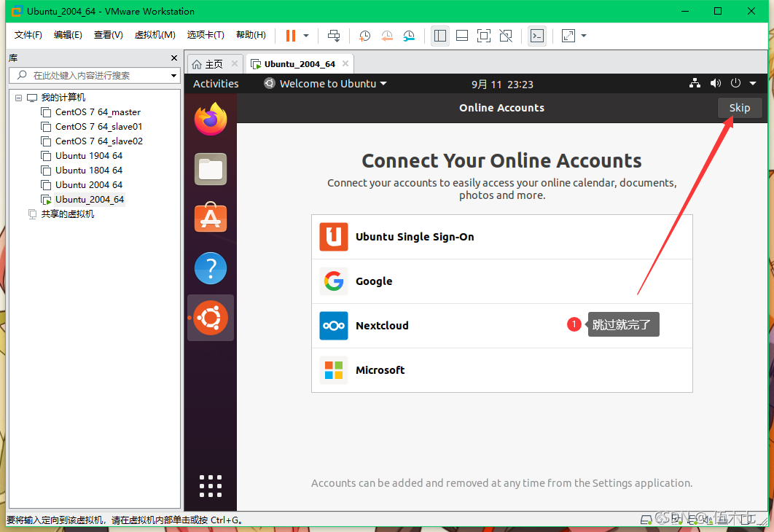Select CentOS 7 64_slave01 in library

click(x=98, y=127)
